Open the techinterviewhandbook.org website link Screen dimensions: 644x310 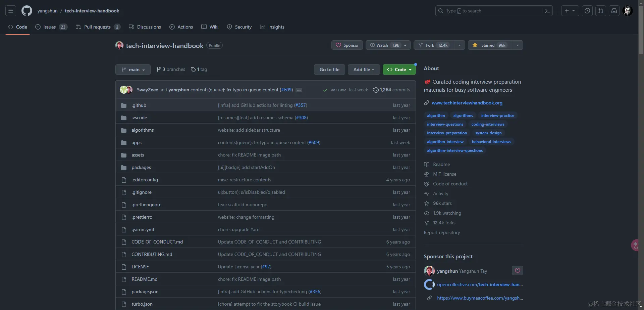point(467,103)
